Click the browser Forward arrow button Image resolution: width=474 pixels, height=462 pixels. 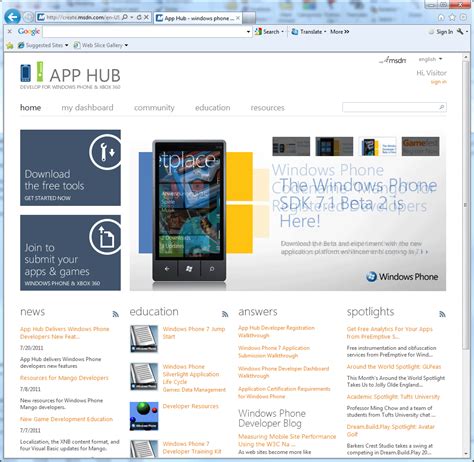(x=28, y=17)
